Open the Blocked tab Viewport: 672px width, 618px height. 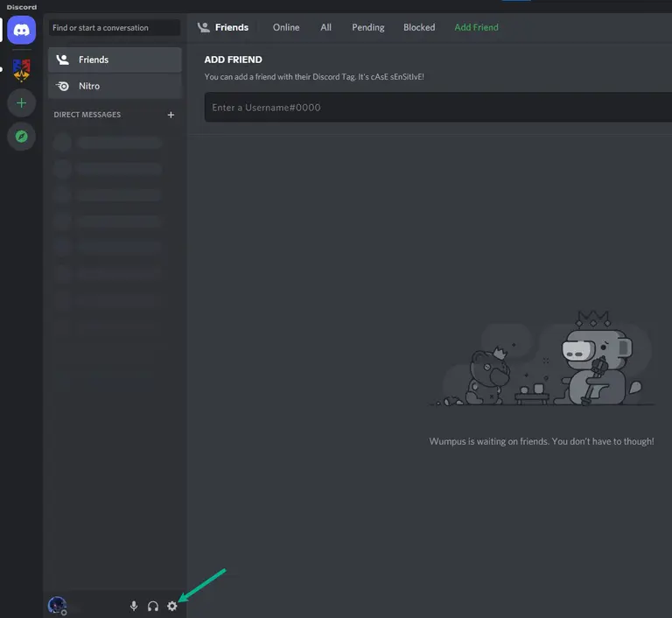[419, 27]
